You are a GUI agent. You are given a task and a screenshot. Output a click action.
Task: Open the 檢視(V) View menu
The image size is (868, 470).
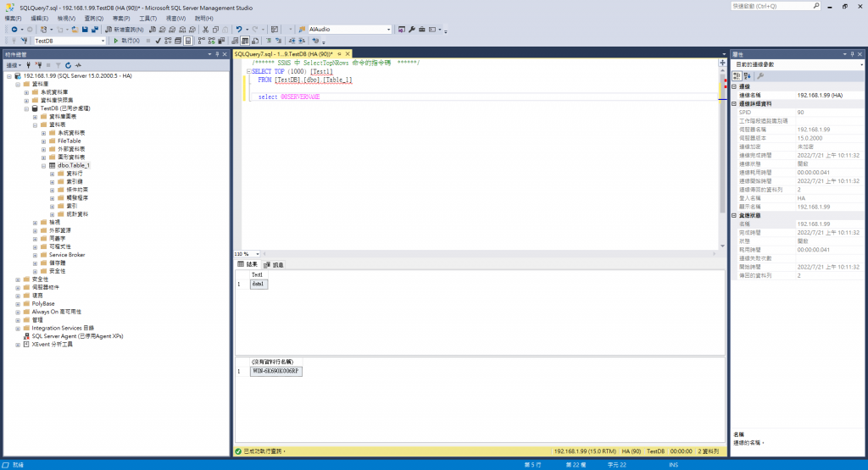[66, 19]
